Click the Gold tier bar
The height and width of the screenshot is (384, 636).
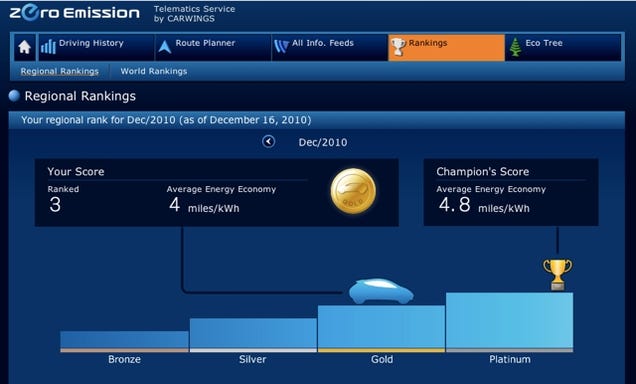(x=381, y=328)
